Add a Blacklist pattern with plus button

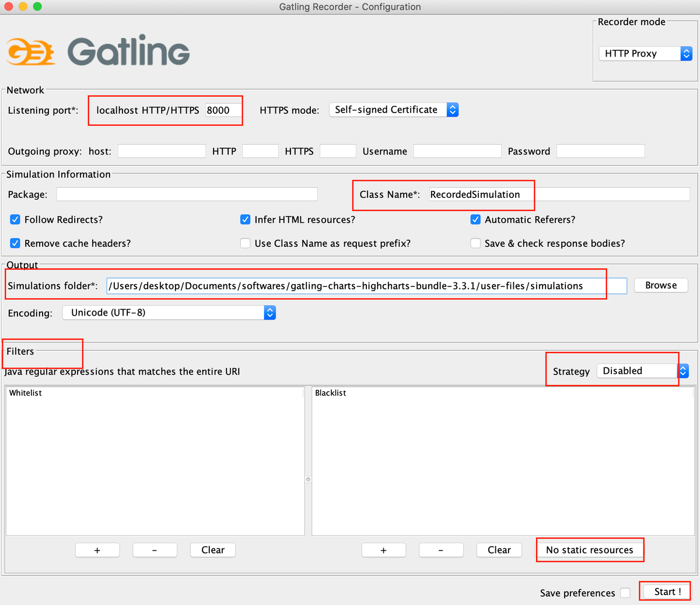pos(383,550)
